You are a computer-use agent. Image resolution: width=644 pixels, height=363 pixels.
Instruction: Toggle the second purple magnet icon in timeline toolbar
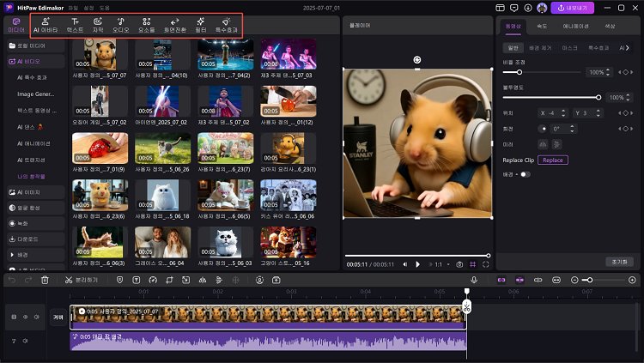click(x=519, y=280)
